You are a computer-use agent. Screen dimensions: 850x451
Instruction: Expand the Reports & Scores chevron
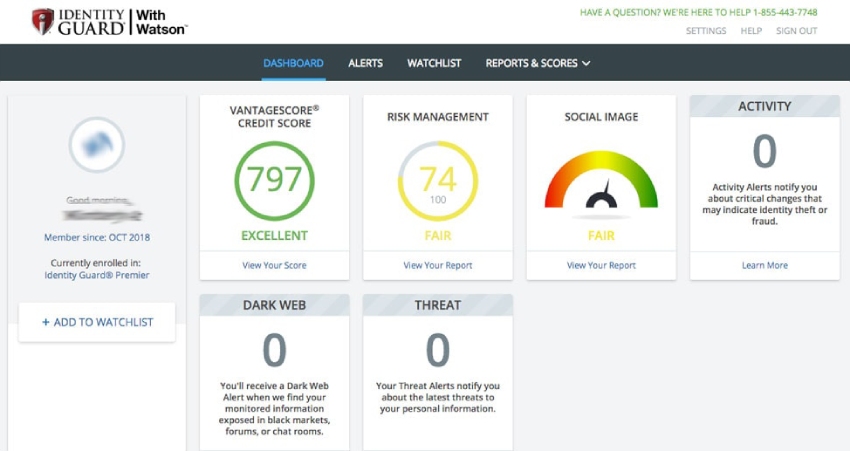point(586,63)
